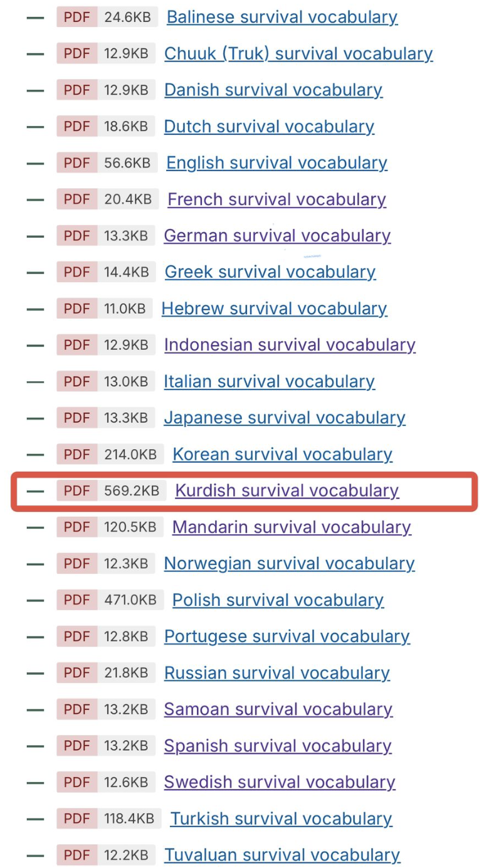Click the PDF badge next to Norwegian vocabulary
Image resolution: width=484 pixels, height=868 pixels.
tap(77, 563)
